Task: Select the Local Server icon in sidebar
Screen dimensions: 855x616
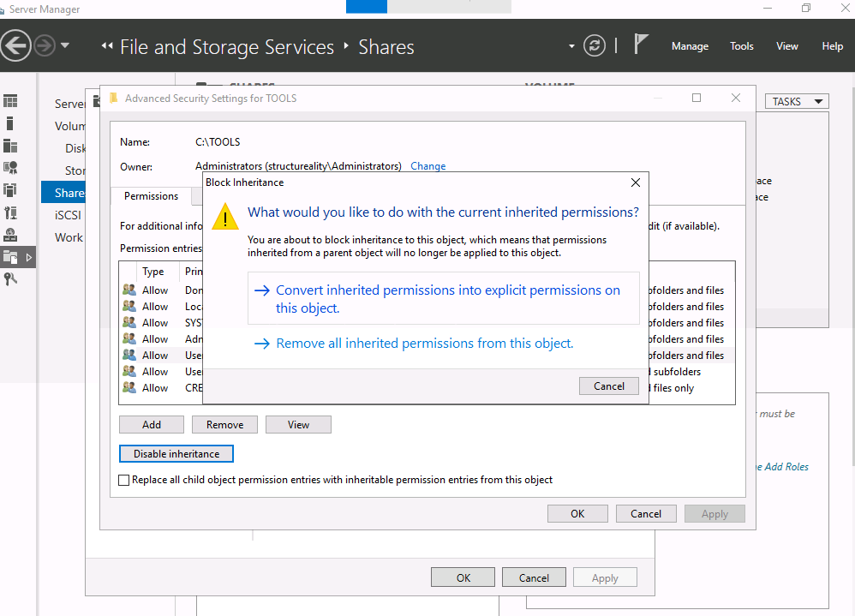Action: pos(9,123)
